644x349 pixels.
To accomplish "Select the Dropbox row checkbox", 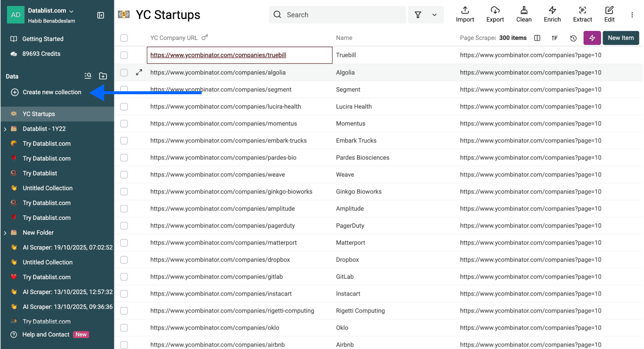I will click(x=124, y=260).
